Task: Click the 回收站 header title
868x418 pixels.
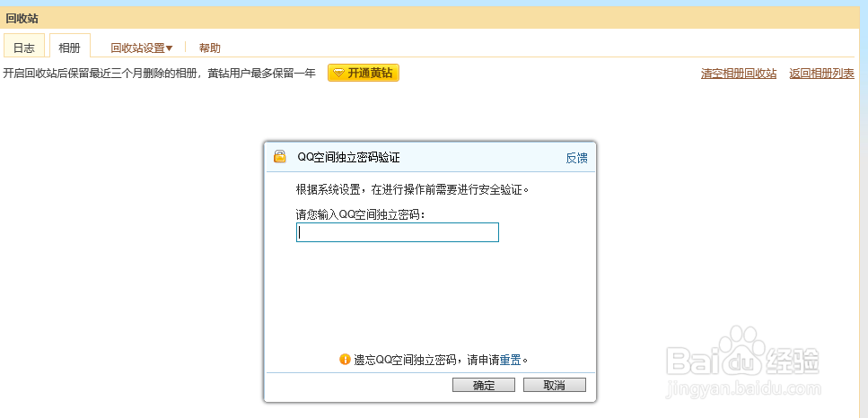Action: [22, 19]
